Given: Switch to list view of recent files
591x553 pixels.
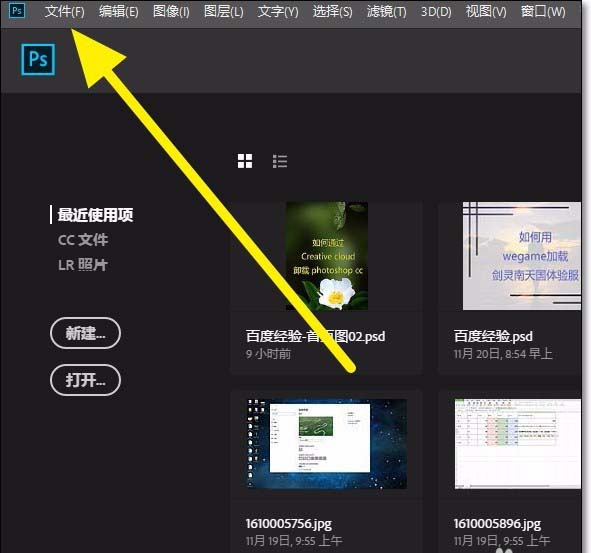Looking at the screenshot, I should pyautogui.click(x=280, y=161).
